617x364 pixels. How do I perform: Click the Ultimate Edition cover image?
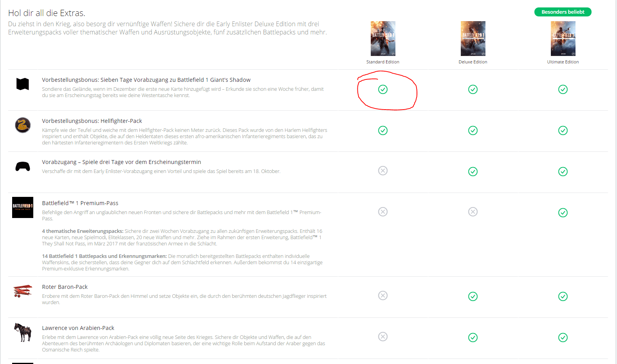[563, 38]
